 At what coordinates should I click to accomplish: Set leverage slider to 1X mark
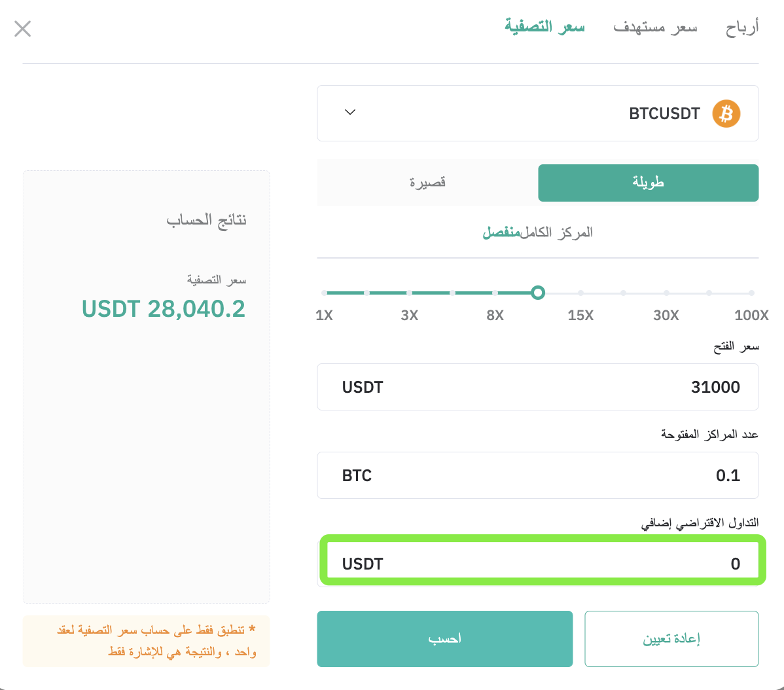324,293
